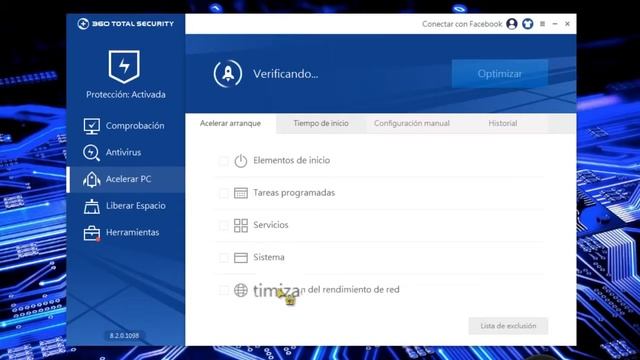This screenshot has width=640, height=360.
Task: Select Liberar Espacio in the sidebar
Action: click(126, 206)
